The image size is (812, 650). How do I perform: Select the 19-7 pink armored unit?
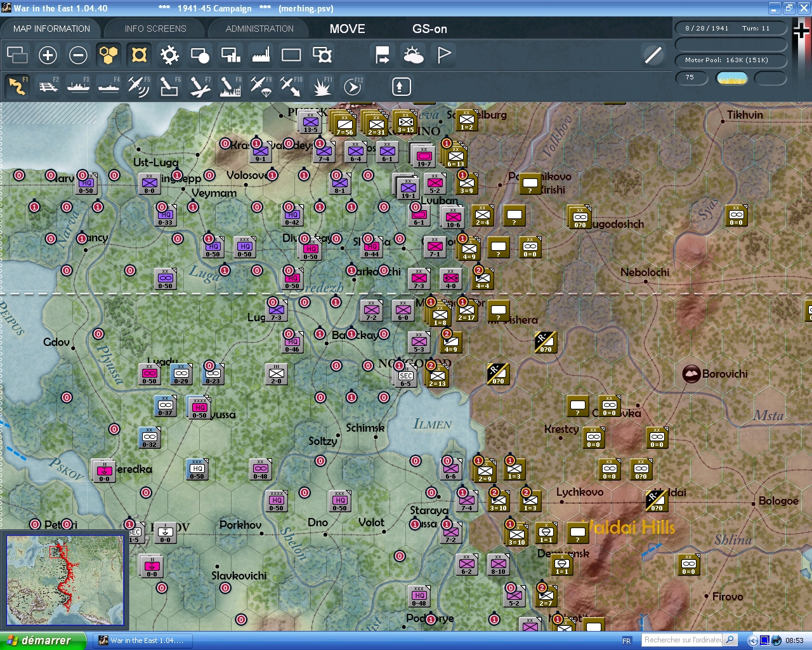pyautogui.click(x=424, y=156)
